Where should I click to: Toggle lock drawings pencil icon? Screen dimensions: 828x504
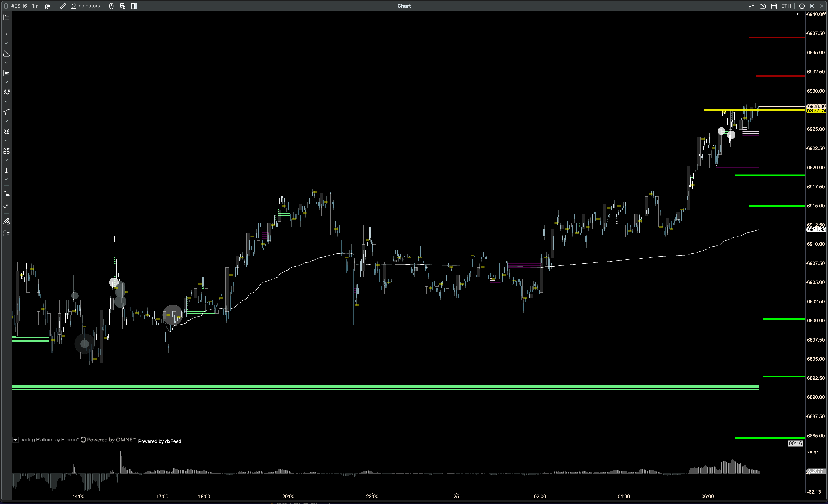pos(6,221)
